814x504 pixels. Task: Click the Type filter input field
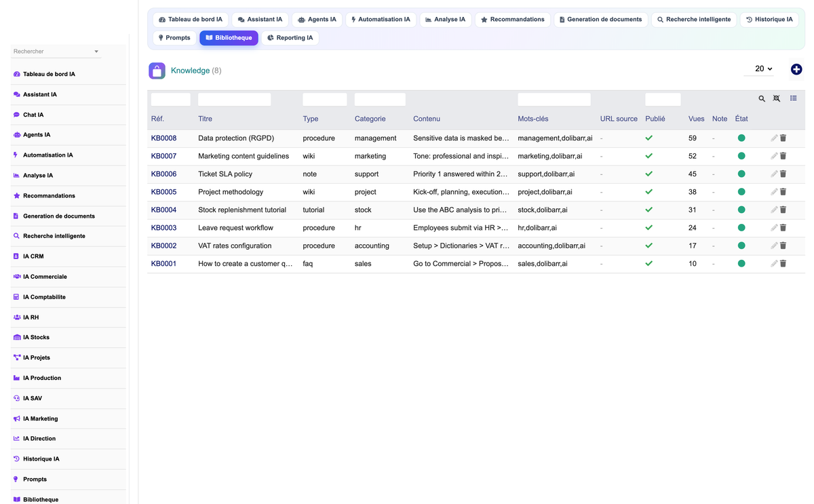tap(325, 100)
